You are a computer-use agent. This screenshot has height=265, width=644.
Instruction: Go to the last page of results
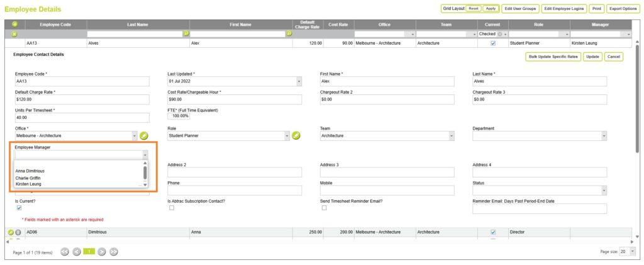click(x=114, y=252)
